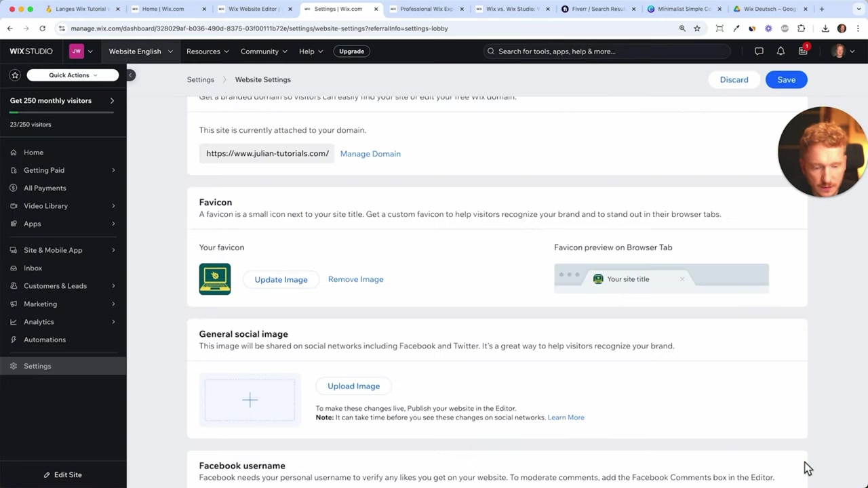Screen dimensions: 868x488
Task: Expand Site & Mobile App chevron
Action: point(113,250)
